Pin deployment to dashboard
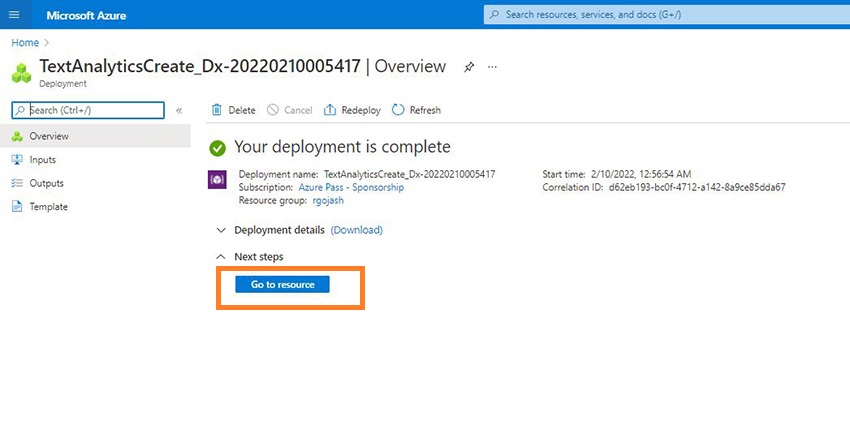Image resolution: width=850 pixels, height=429 pixels. [x=469, y=67]
